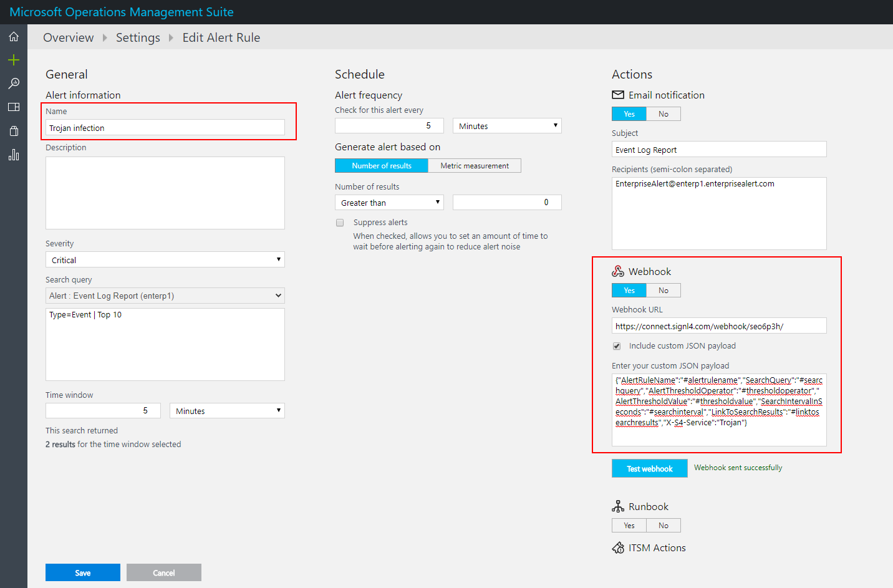Click 'Webhook sent successfully' message

[738, 468]
